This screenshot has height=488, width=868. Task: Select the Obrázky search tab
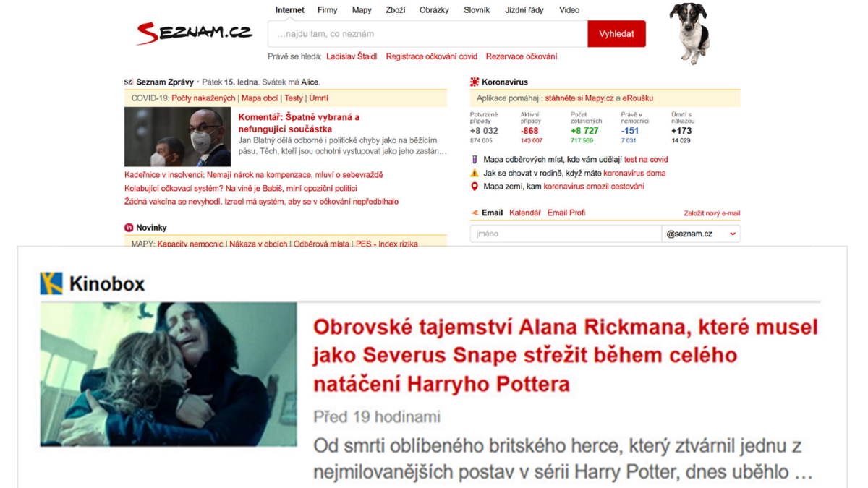click(x=434, y=10)
